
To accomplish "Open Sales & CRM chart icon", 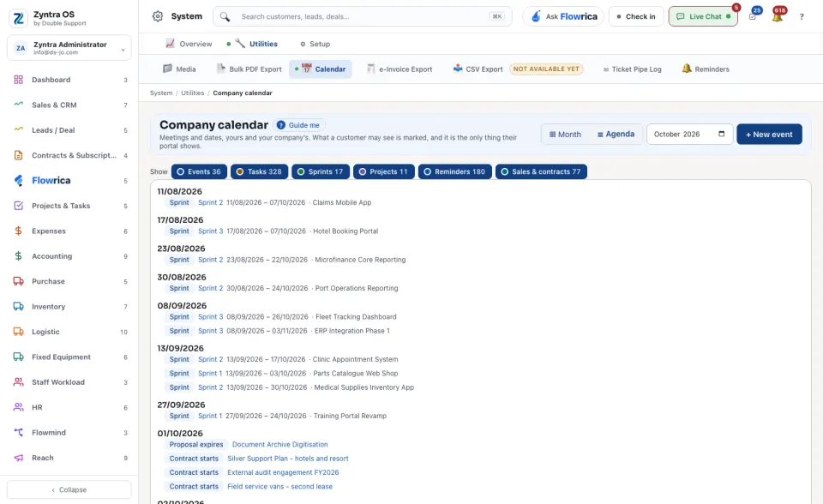I will pos(18,105).
